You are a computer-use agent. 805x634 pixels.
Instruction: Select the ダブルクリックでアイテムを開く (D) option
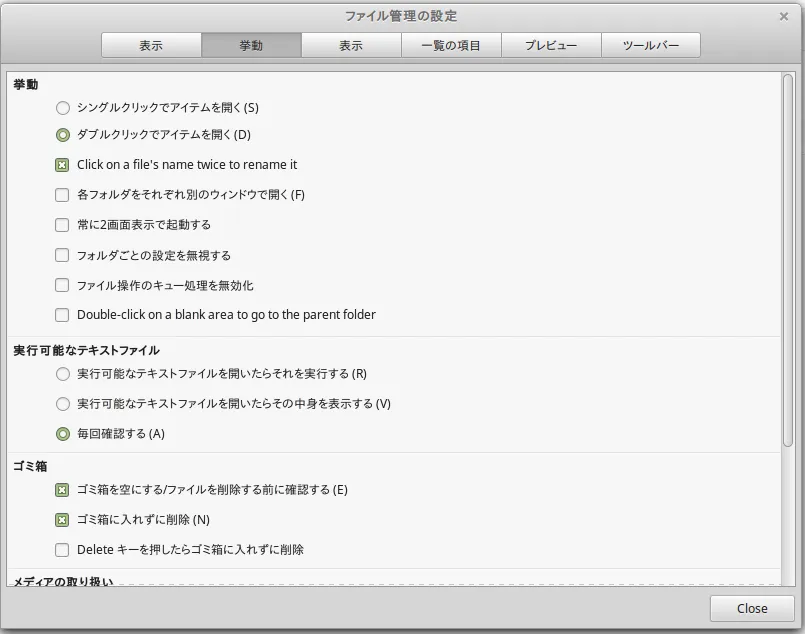(63, 135)
